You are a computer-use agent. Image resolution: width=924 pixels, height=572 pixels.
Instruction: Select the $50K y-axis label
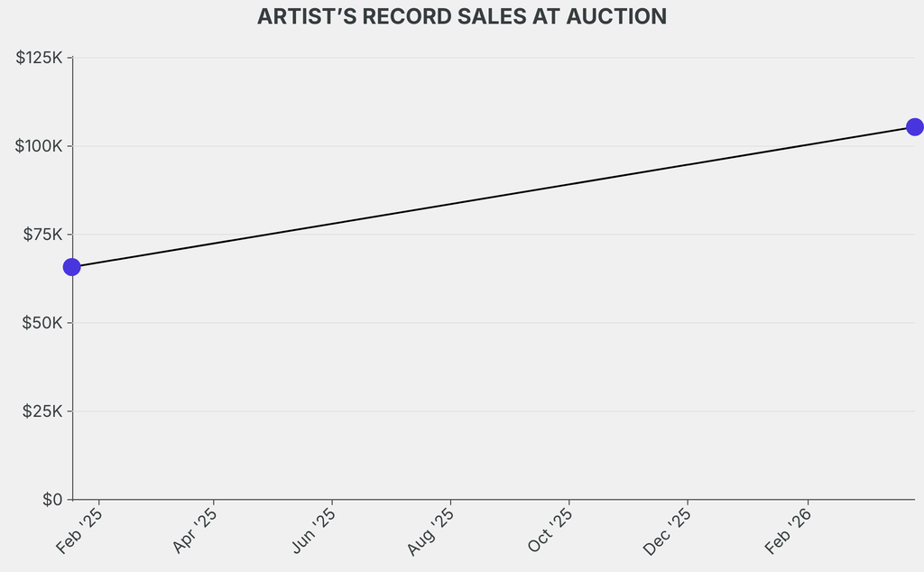pyautogui.click(x=42, y=323)
